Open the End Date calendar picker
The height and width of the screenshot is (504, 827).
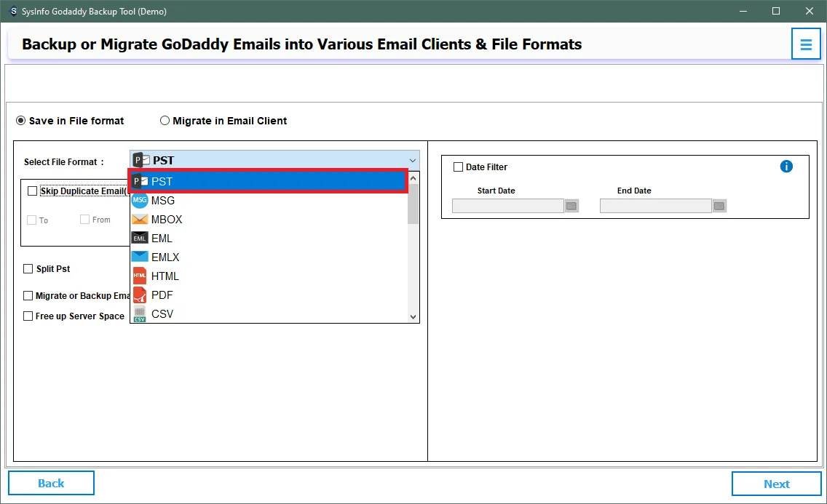(719, 206)
